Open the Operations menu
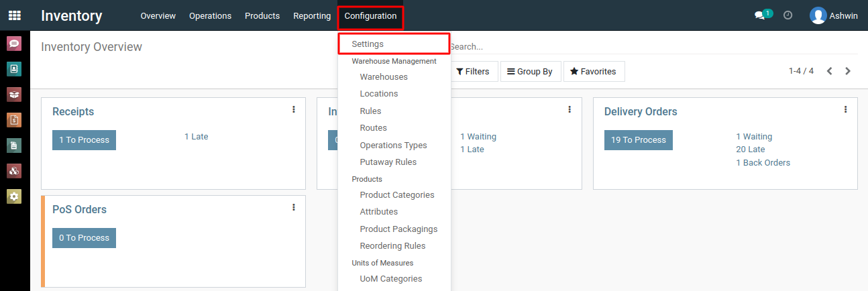 (x=210, y=15)
